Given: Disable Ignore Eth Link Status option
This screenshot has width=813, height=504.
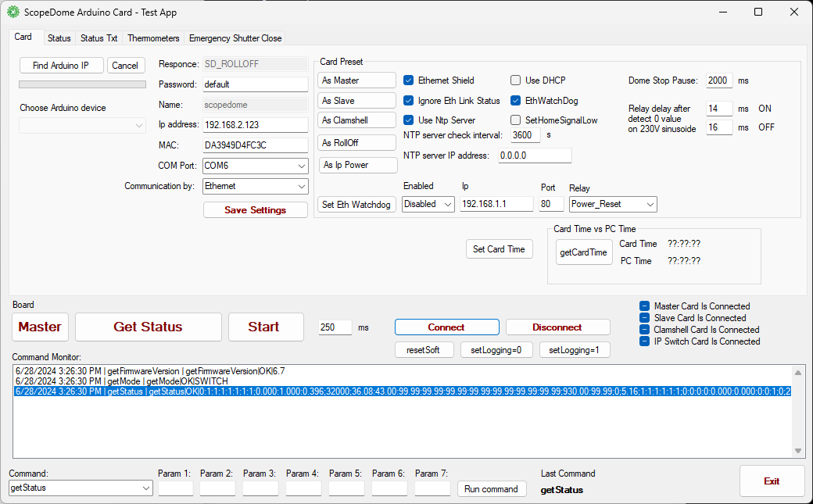Looking at the screenshot, I should coord(409,101).
